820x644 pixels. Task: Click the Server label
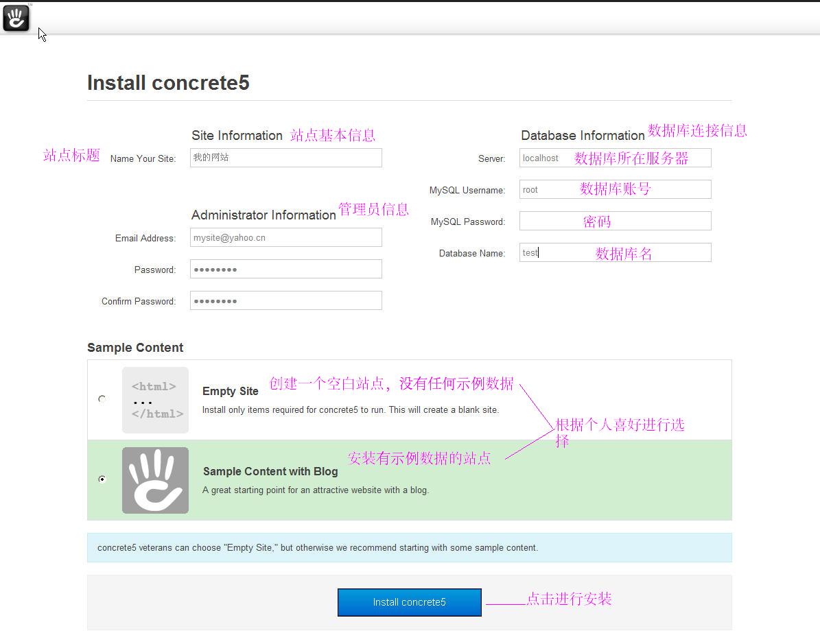[491, 159]
